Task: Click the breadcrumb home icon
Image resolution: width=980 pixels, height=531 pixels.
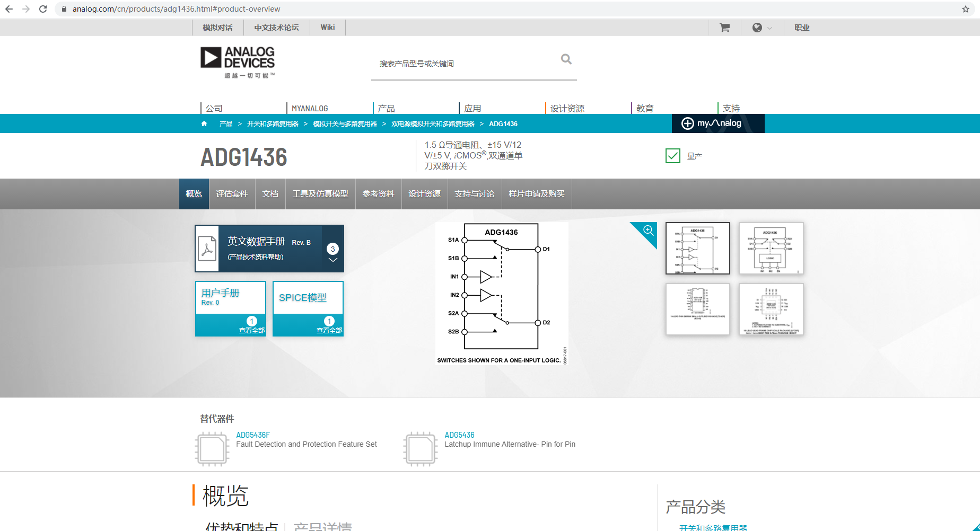Action: pos(204,123)
